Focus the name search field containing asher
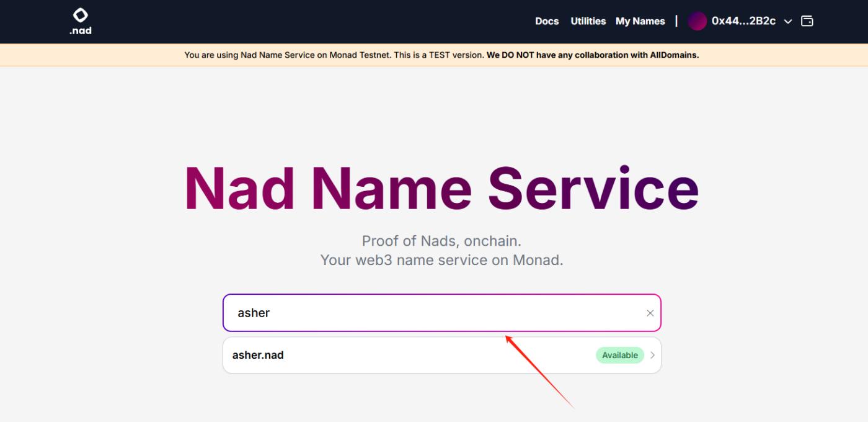This screenshot has height=422, width=868. click(434, 313)
